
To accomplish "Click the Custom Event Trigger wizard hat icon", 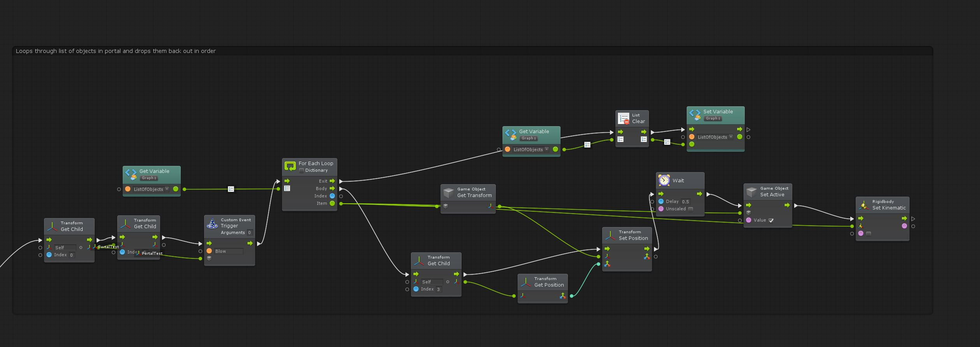I will [x=212, y=224].
